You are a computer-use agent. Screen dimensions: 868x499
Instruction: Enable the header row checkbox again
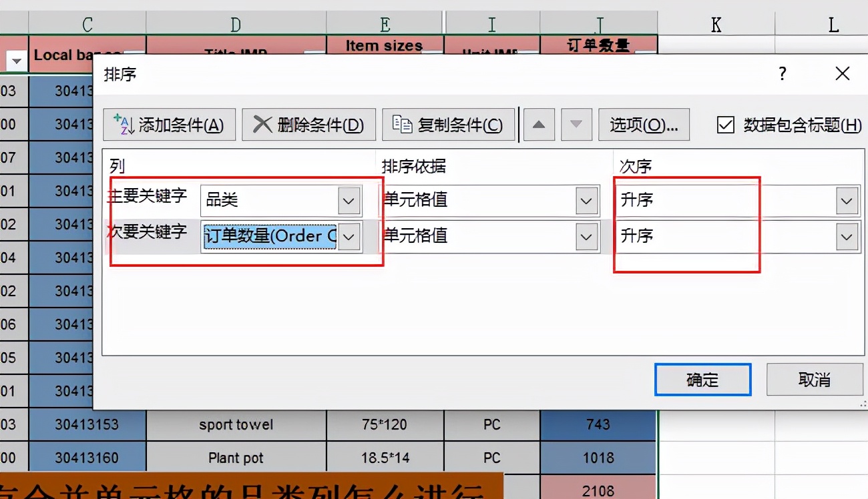(x=725, y=124)
